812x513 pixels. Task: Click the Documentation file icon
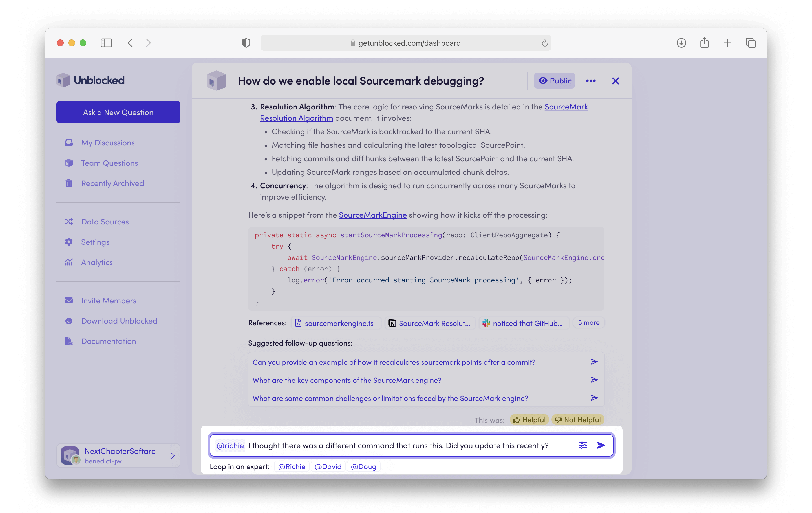click(x=69, y=341)
